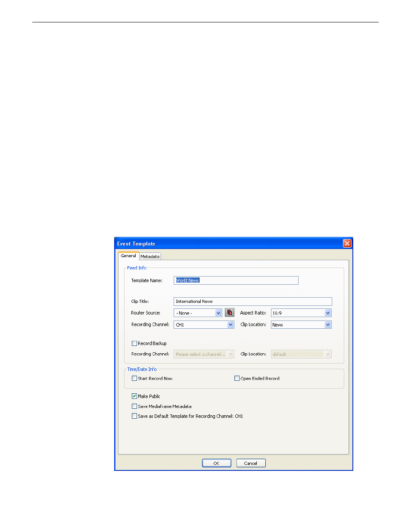This screenshot has height=532, width=411.
Task: Click the router source icon button
Action: coord(230,313)
